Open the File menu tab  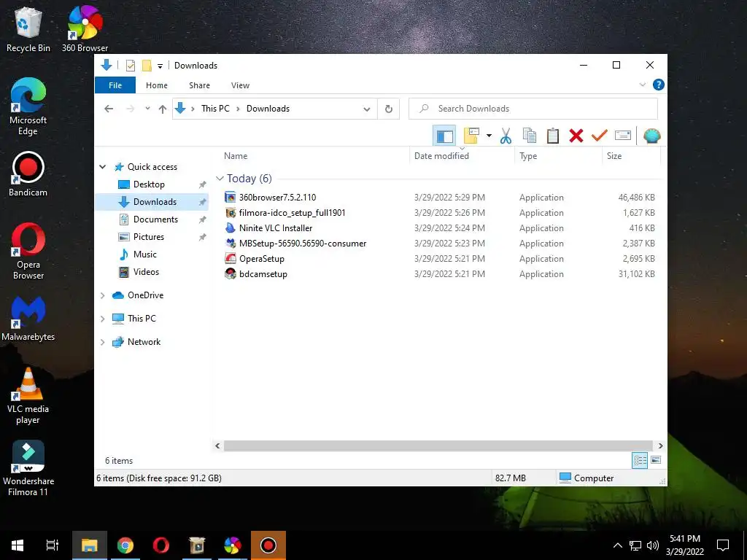tap(115, 85)
